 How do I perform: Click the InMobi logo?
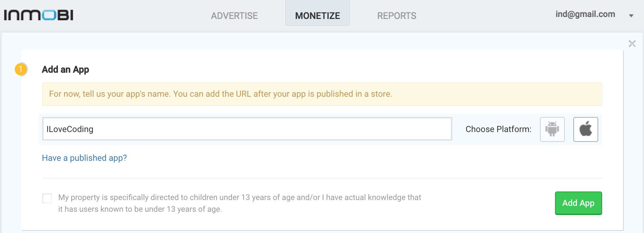point(39,15)
